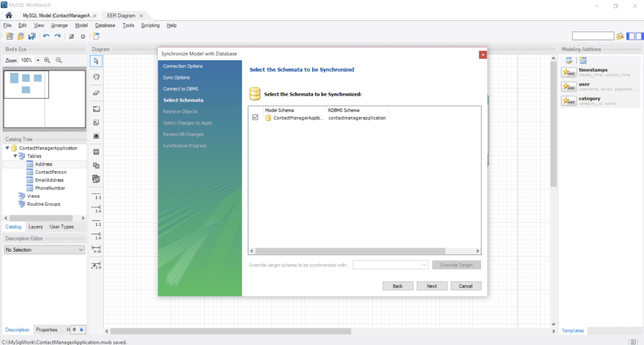Open the Scripting menu

click(150, 25)
